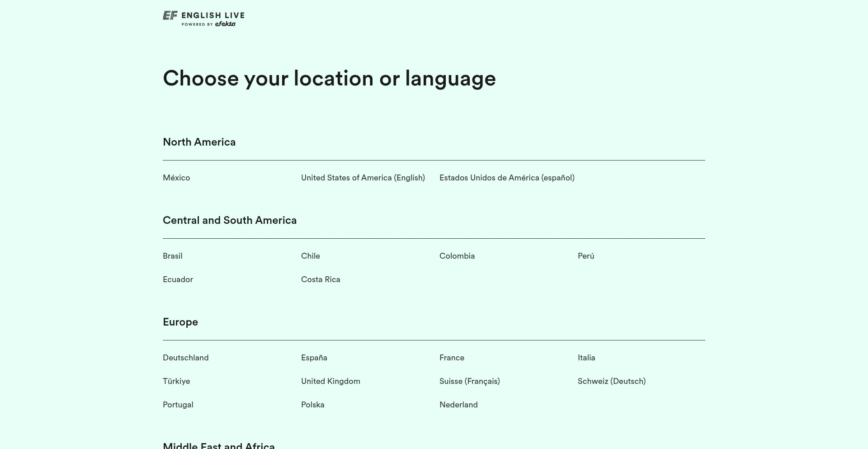This screenshot has width=868, height=449.
Task: Choose United States of America (English)
Action: click(x=363, y=178)
